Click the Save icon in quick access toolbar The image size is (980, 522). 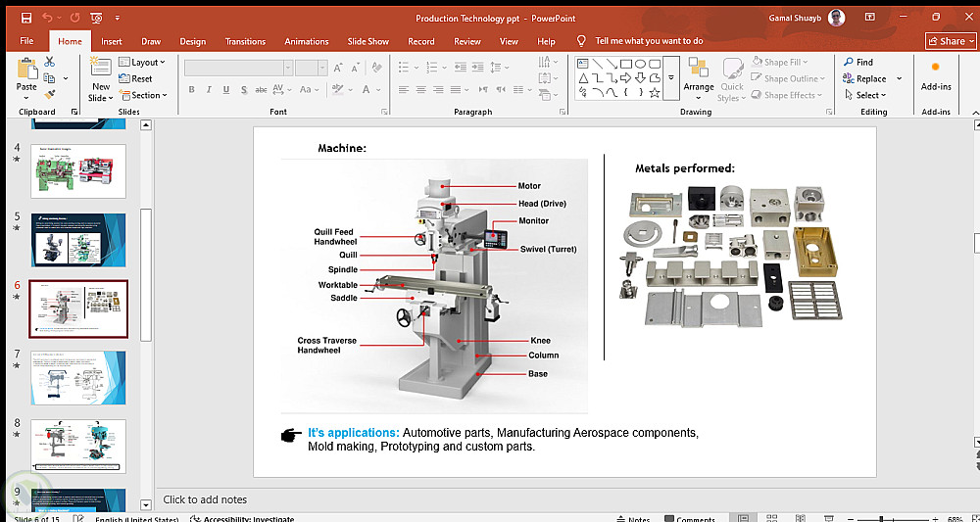click(x=25, y=18)
